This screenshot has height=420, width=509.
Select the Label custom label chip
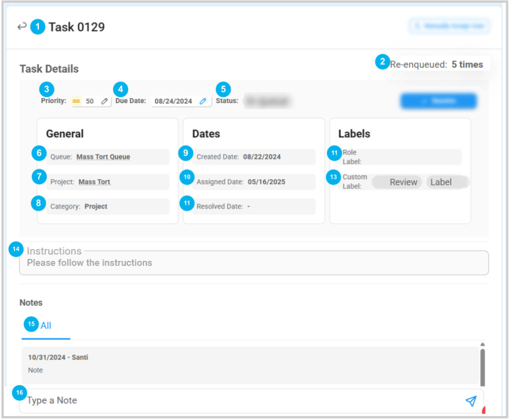[x=441, y=182]
